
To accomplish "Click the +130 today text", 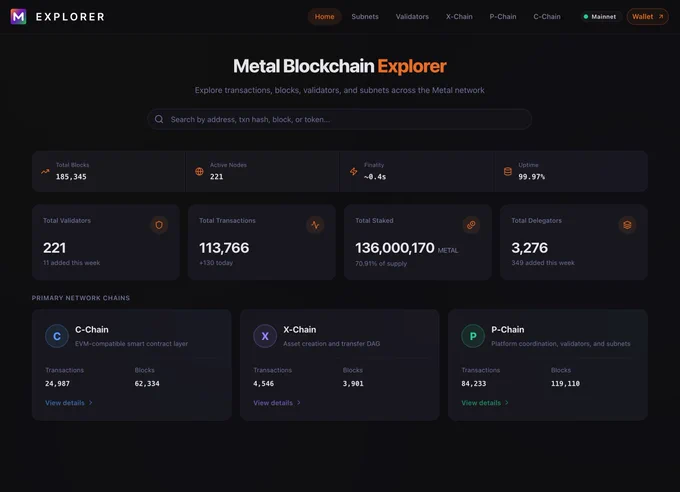I will point(216,262).
